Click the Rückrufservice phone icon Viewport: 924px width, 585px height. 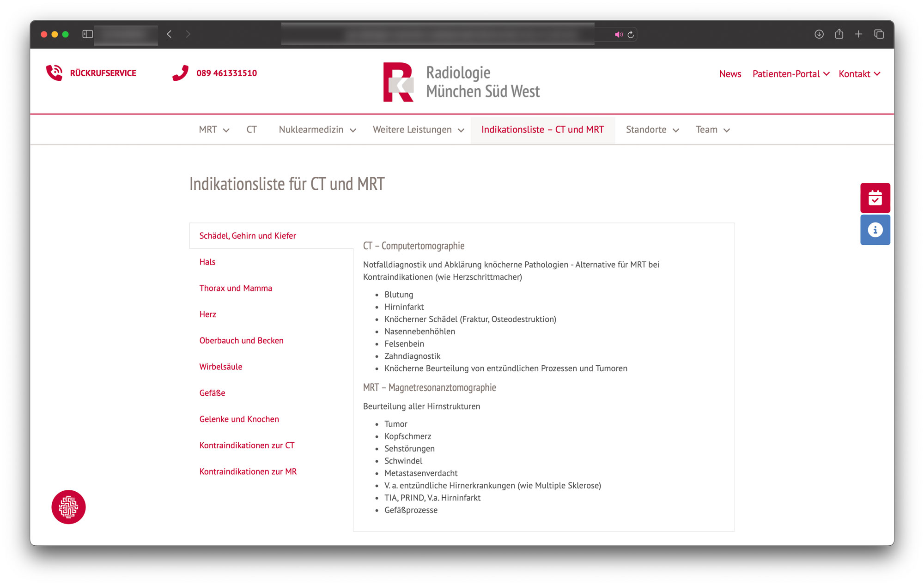click(55, 73)
